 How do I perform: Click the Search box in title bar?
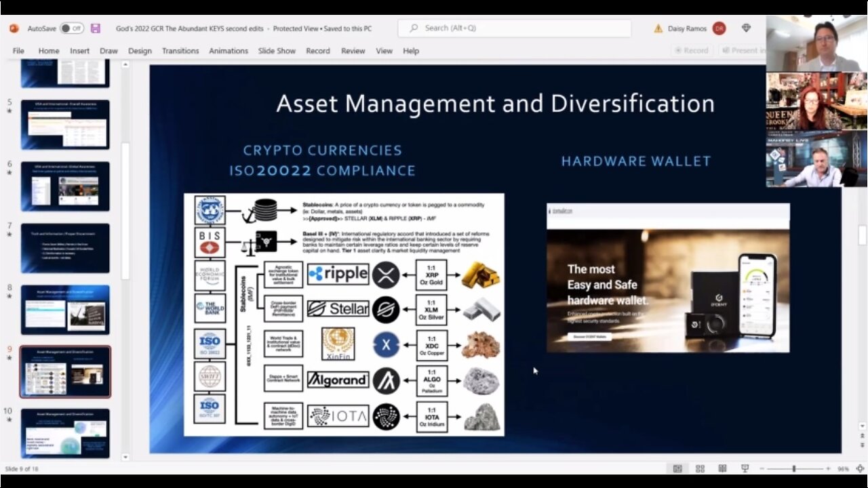coord(514,28)
